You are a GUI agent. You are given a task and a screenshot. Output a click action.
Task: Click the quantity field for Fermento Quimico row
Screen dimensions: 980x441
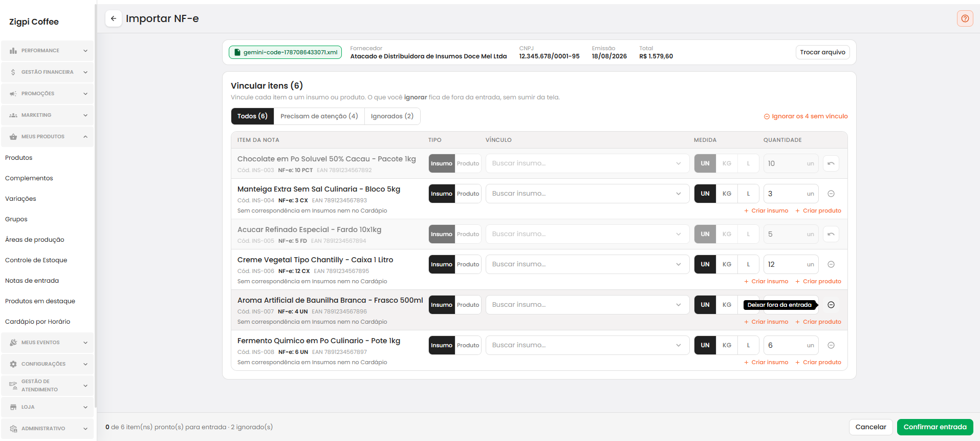click(x=791, y=345)
